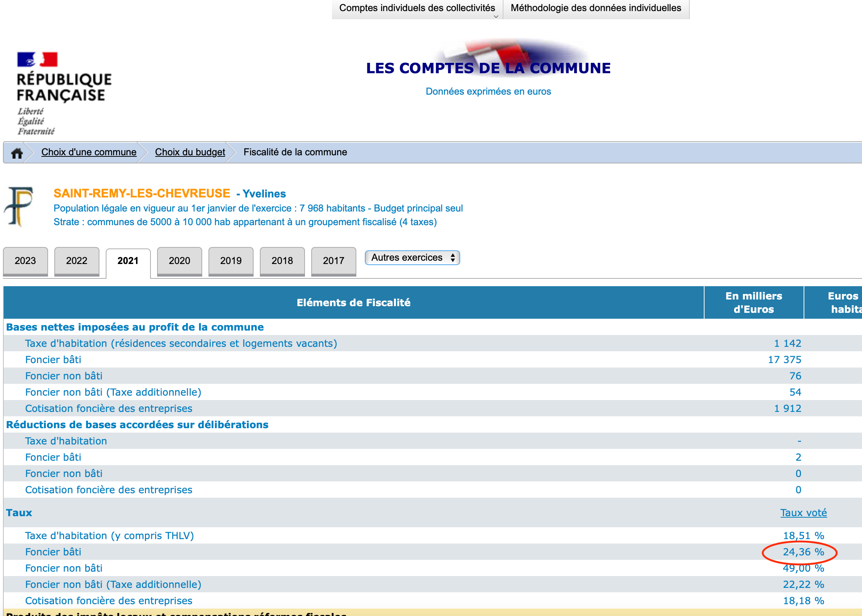Image resolution: width=862 pixels, height=616 pixels.
Task: Expand Comptes individuels des collectivités menu
Action: click(417, 9)
